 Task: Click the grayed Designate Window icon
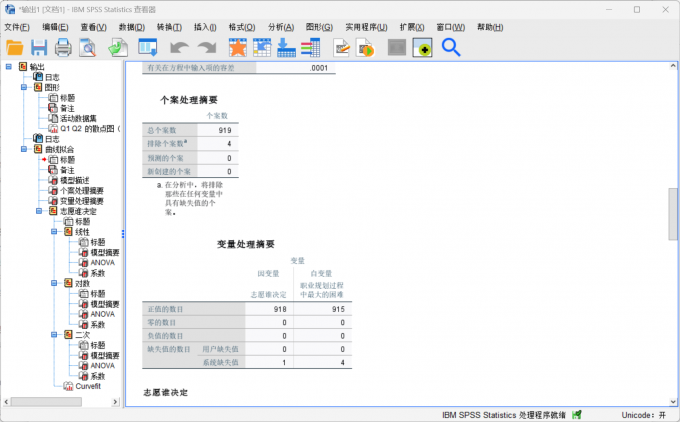(397, 47)
